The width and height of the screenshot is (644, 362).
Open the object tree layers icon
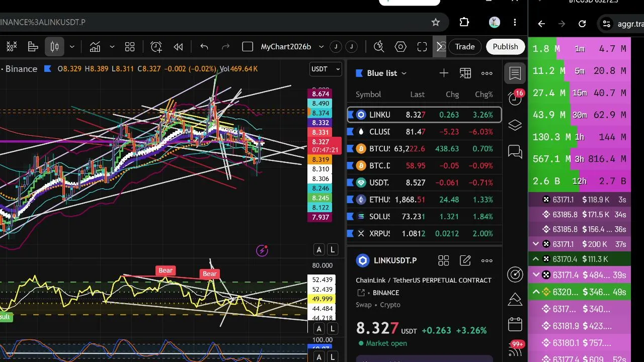[515, 125]
